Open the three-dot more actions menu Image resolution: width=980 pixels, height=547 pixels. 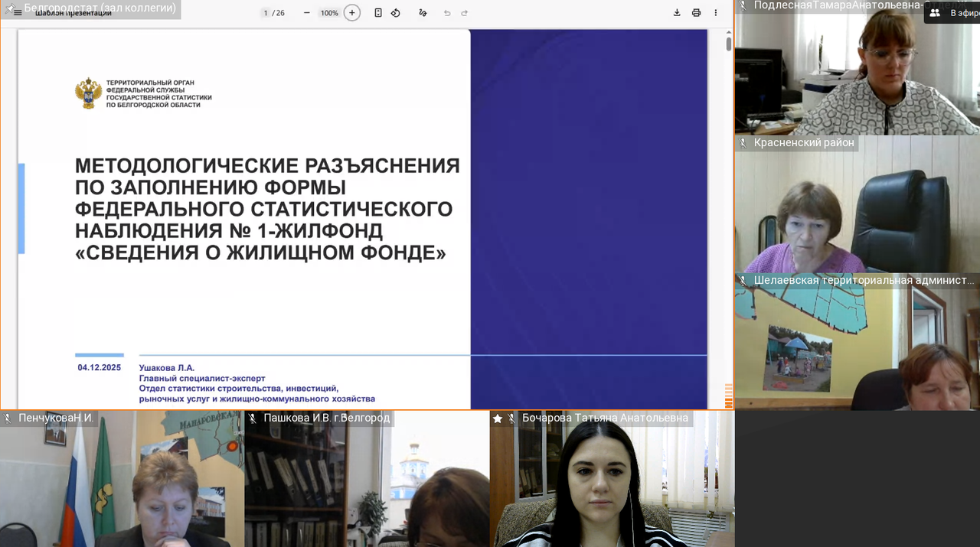pyautogui.click(x=716, y=13)
